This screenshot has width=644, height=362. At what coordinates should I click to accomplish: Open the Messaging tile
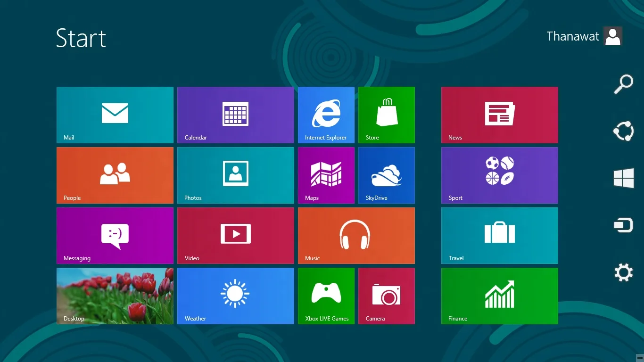coord(115,236)
